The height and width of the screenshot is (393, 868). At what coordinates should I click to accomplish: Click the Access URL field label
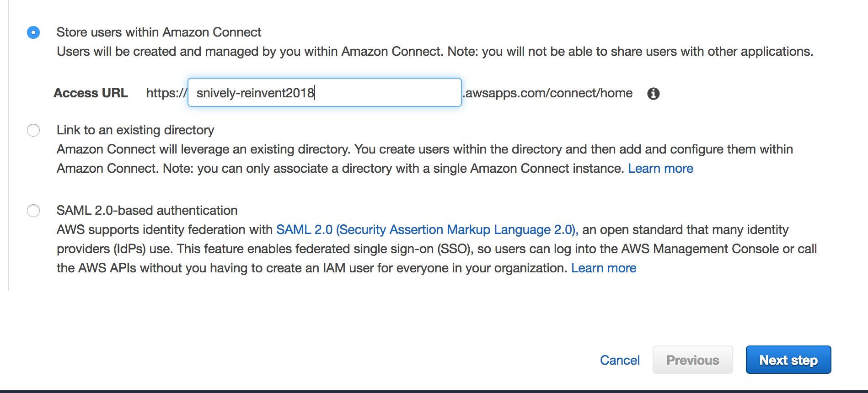(91, 93)
